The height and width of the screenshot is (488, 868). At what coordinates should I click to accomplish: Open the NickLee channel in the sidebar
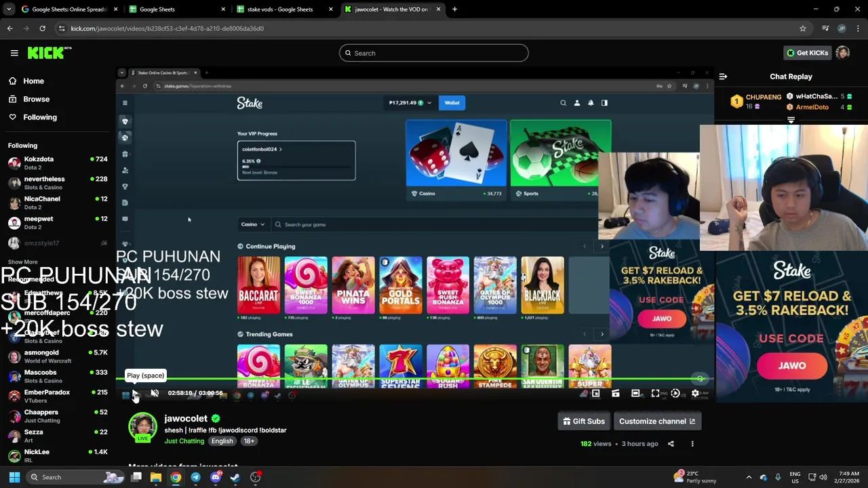tap(58, 455)
